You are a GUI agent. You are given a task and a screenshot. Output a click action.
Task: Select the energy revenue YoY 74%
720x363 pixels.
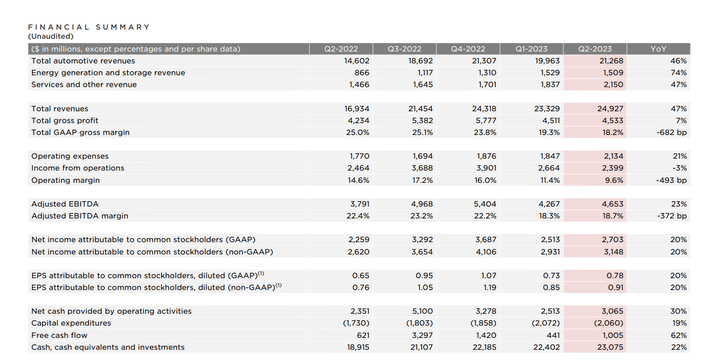tap(679, 73)
